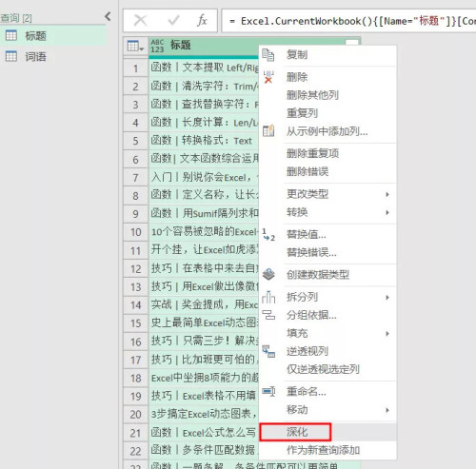Click the rename column icon

coord(268,391)
